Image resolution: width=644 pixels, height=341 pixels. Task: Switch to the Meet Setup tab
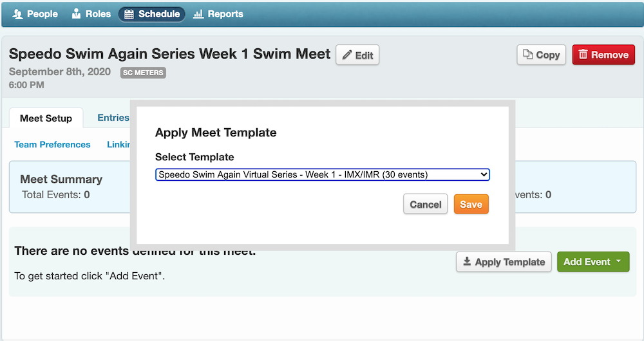coord(46,118)
